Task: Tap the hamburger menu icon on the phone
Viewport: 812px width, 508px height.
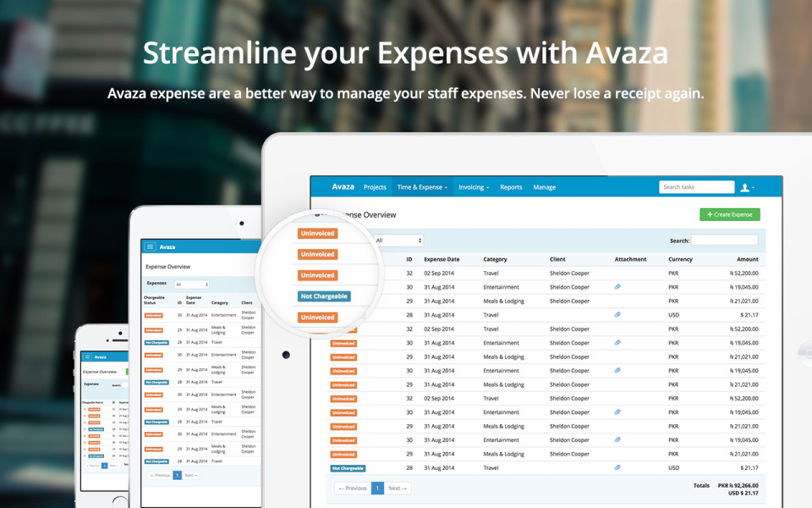Action: [87, 356]
